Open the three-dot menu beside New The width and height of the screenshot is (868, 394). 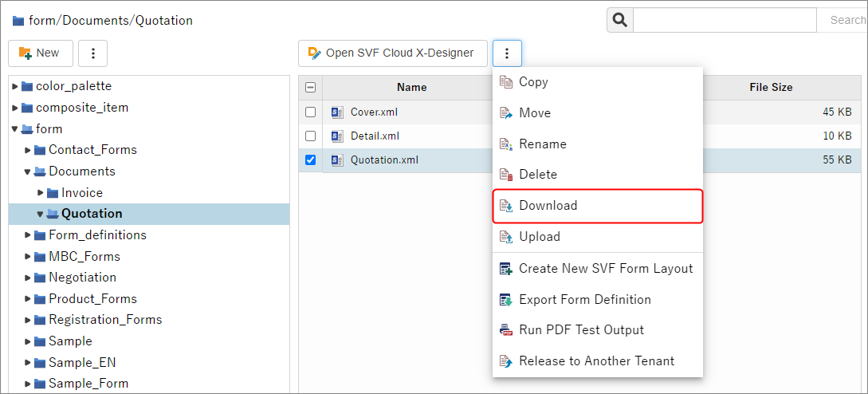(93, 53)
